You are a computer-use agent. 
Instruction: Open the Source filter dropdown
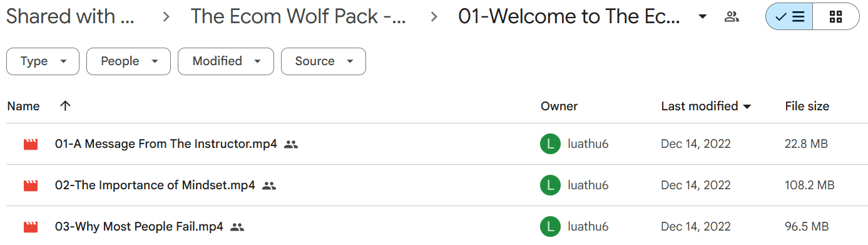click(324, 61)
